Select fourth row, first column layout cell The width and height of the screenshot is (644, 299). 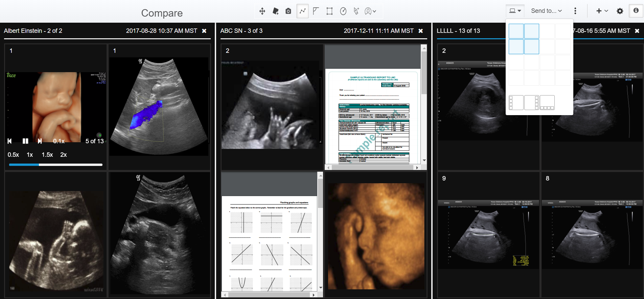[516, 78]
